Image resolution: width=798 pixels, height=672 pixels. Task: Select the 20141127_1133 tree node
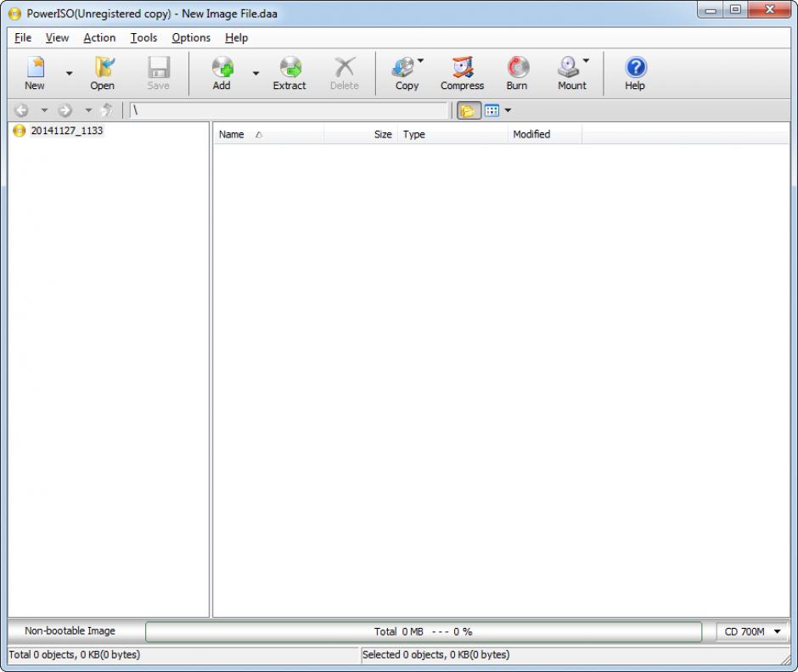click(x=67, y=131)
